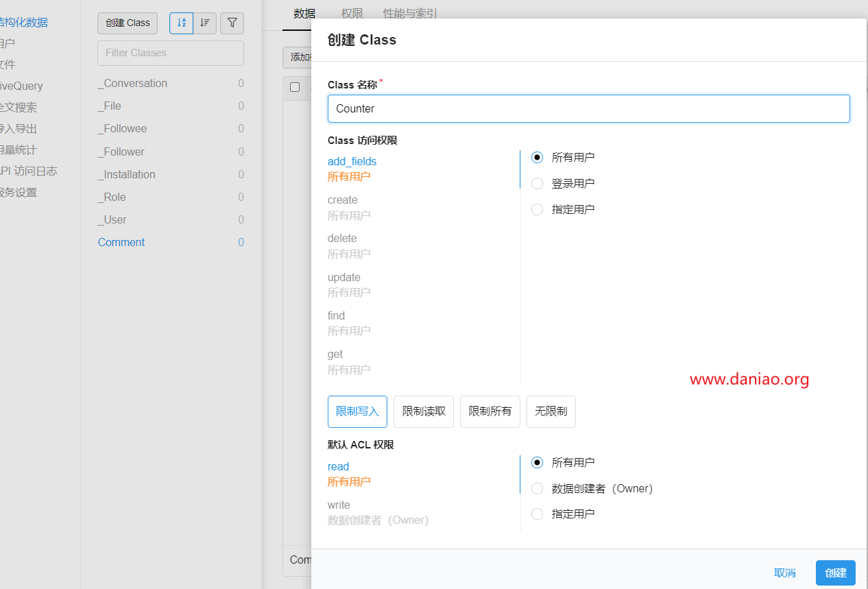Click the 创建 button to confirm

click(835, 573)
